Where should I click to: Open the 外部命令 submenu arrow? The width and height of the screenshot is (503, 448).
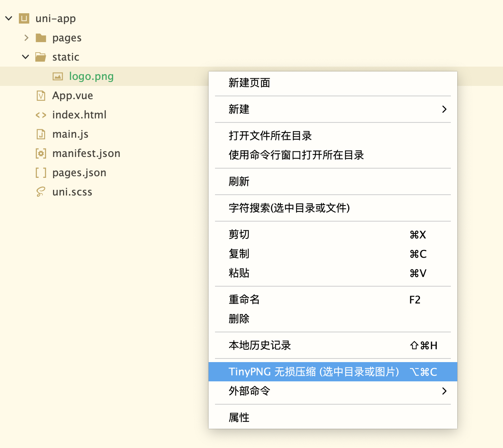click(444, 391)
